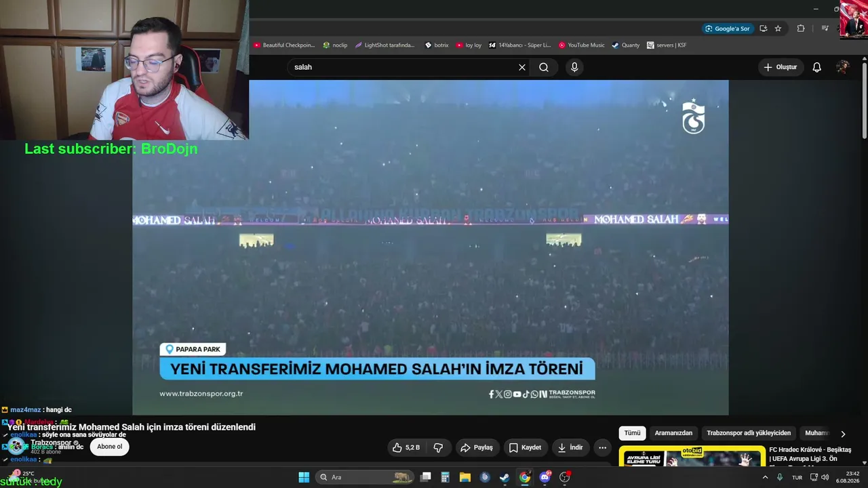The width and height of the screenshot is (868, 488).
Task: Click the page vertical scrollbar
Action: click(x=865, y=102)
